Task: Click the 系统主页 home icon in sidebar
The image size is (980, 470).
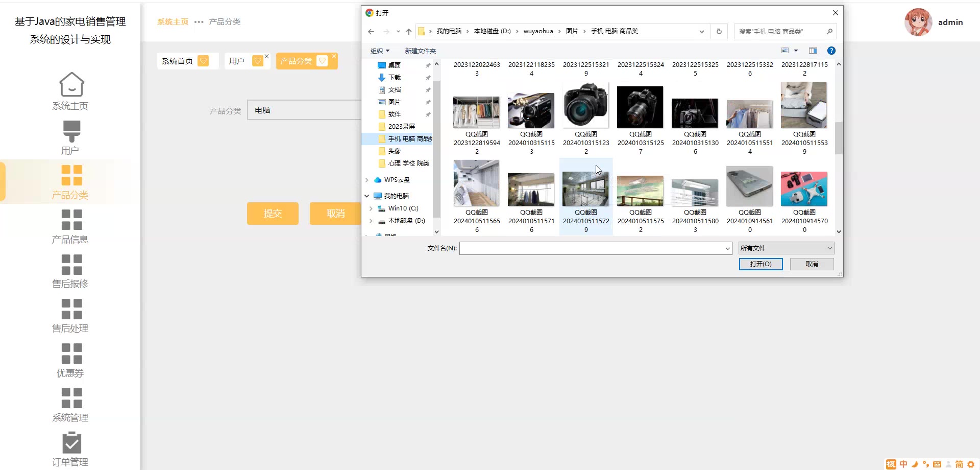Action: 71,85
